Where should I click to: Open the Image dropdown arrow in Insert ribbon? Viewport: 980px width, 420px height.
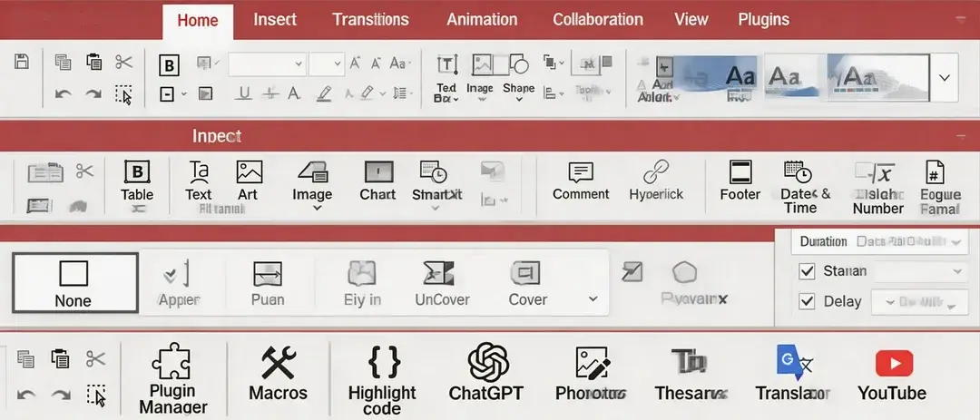[x=317, y=208]
